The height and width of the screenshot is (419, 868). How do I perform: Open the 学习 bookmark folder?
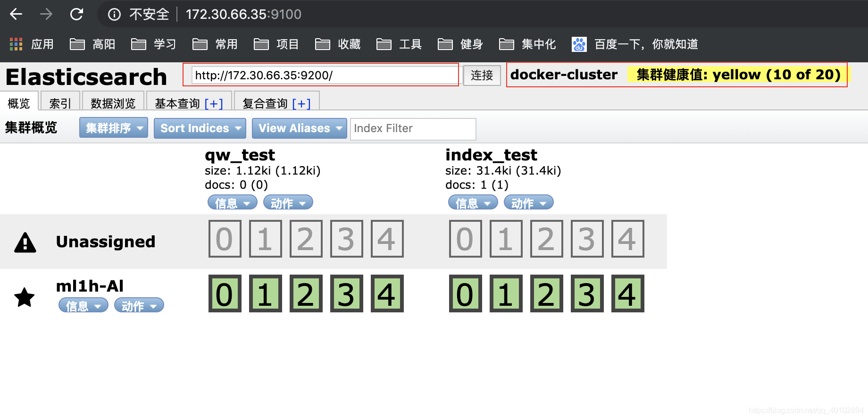(154, 44)
